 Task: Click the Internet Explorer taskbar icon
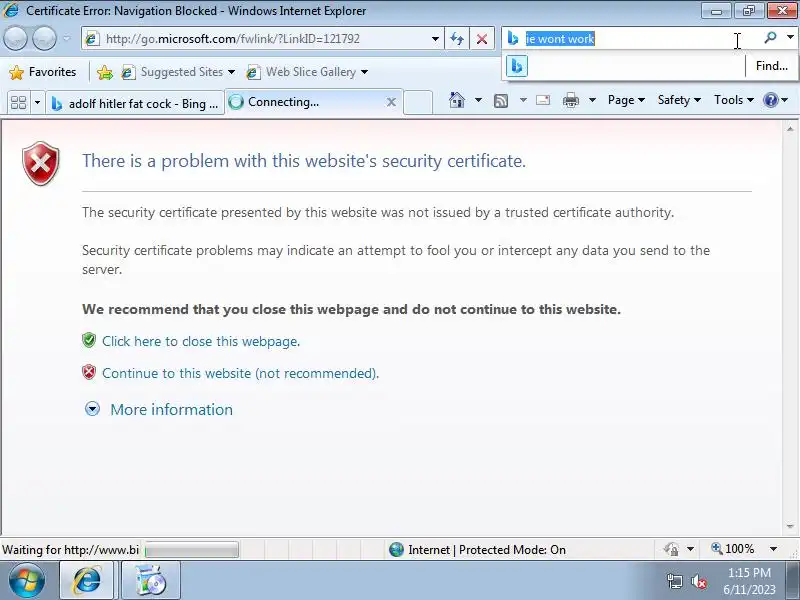tap(87, 580)
